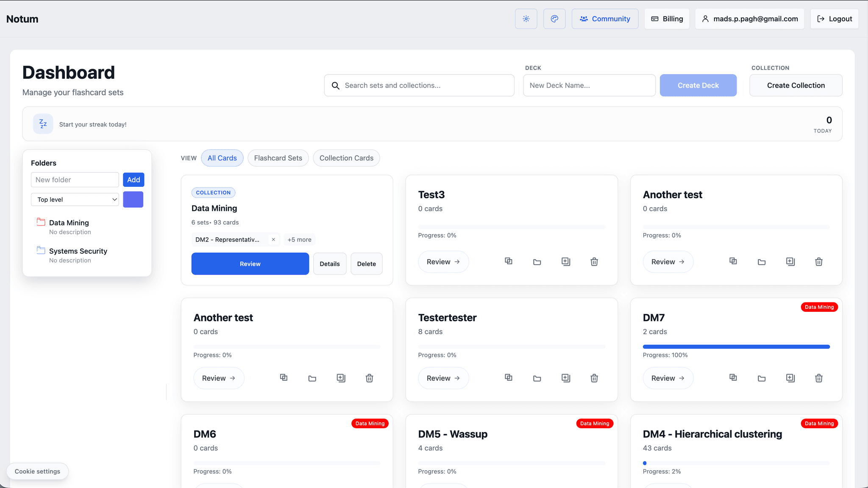Click the plus-stack icon on the Test3 card
868x488 pixels.
click(x=566, y=262)
